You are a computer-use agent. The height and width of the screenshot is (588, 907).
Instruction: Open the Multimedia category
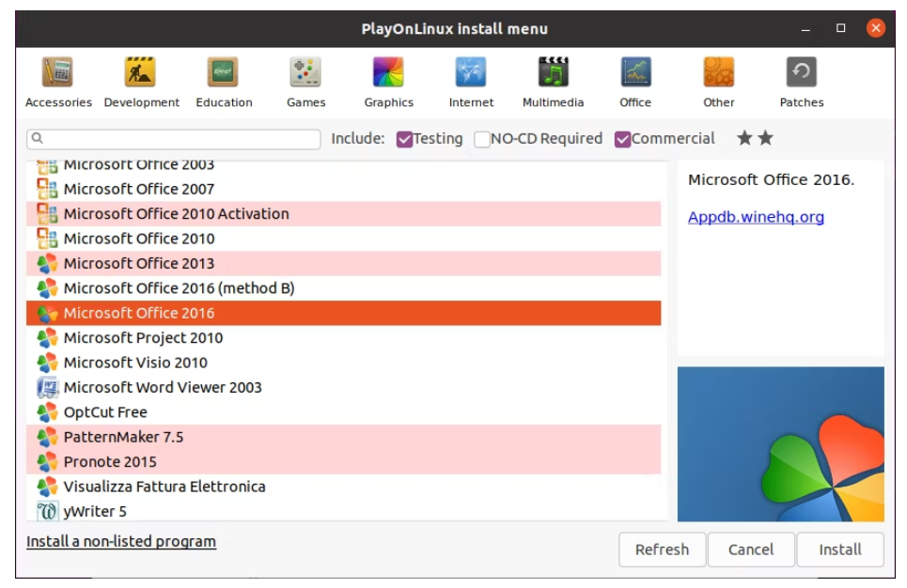point(553,82)
